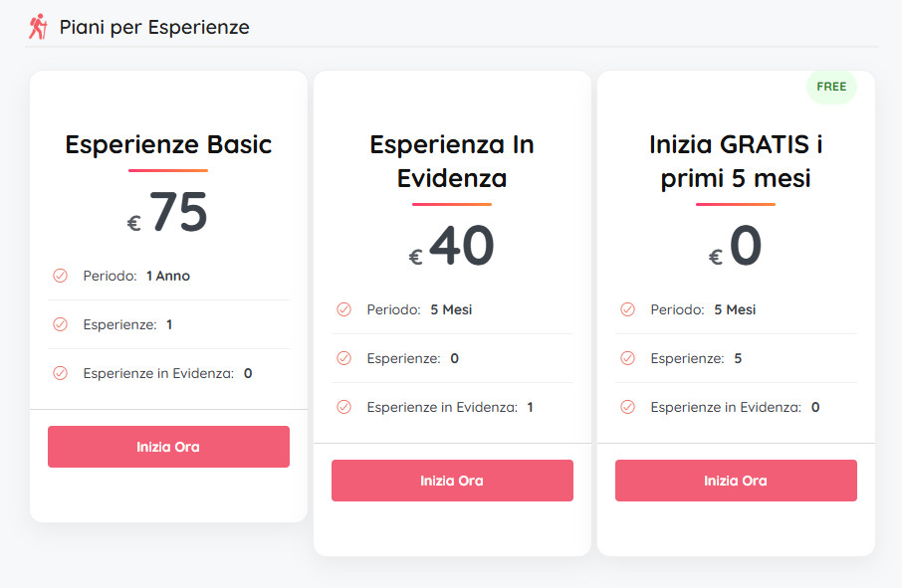This screenshot has height=588, width=902.
Task: Click the €75 price
Action: [x=168, y=214]
